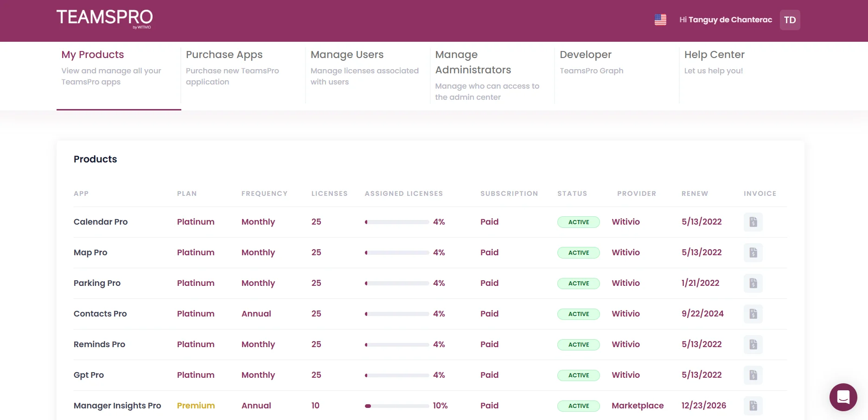Click ACTIVE badge for Manager Insights Pro
The width and height of the screenshot is (868, 420).
578,406
